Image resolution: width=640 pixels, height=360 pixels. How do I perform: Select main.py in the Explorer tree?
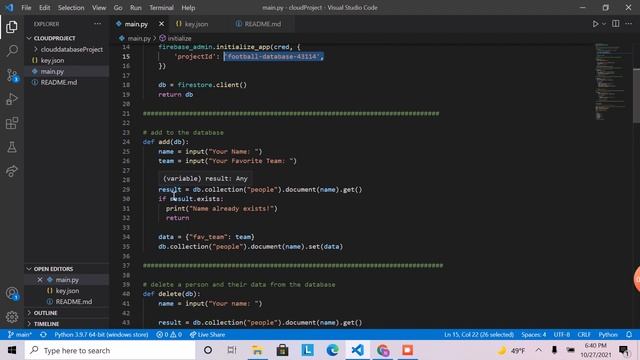coord(52,71)
